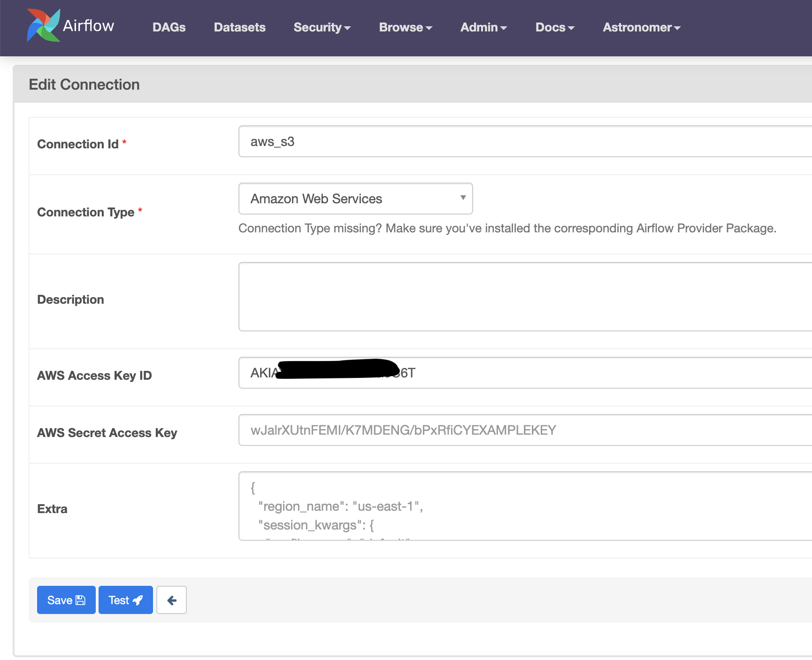Click the Connection Id label
Image resolution: width=812 pixels, height=660 pixels.
point(78,144)
